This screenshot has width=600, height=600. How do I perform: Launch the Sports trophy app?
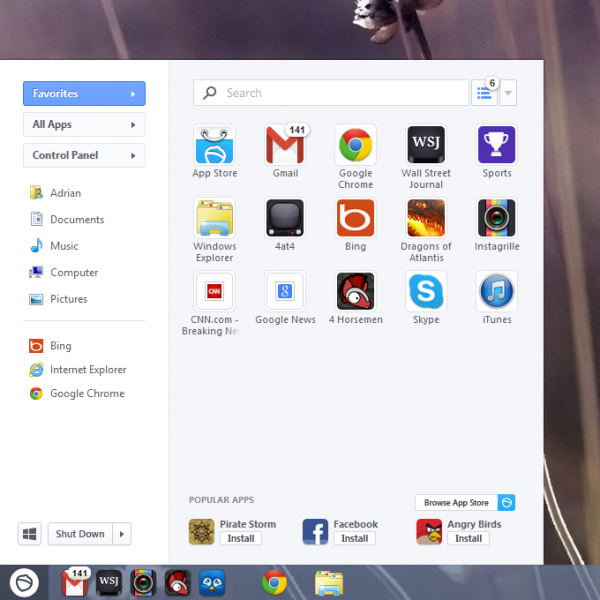coord(496,146)
